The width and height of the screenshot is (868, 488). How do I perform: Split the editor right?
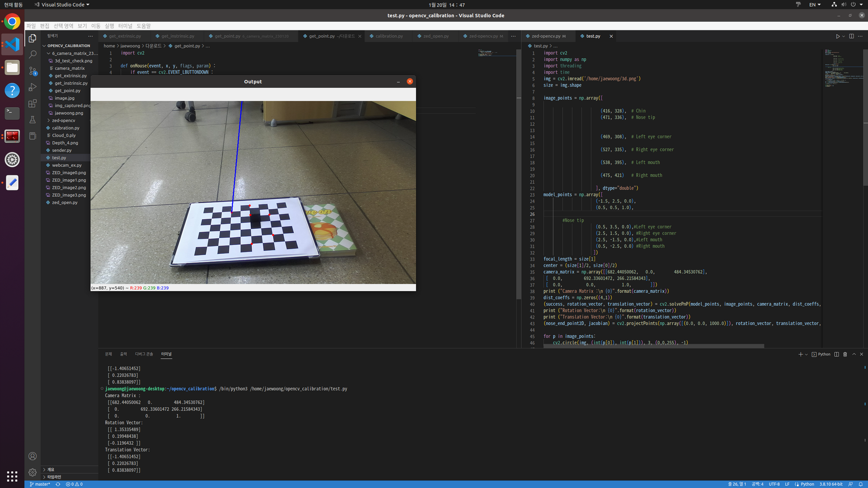852,36
